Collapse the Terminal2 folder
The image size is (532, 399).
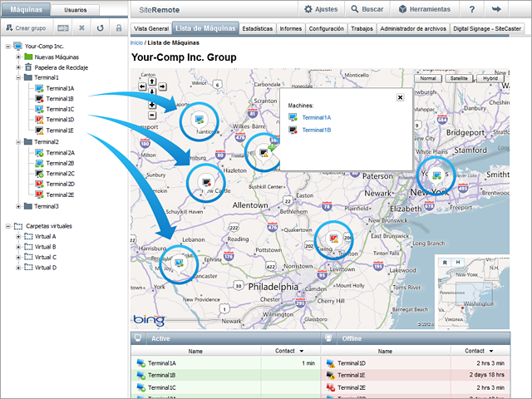pos(18,142)
